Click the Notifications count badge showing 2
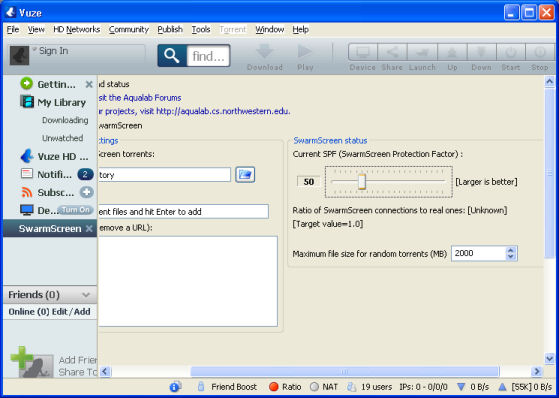559x398 pixels. [x=85, y=174]
